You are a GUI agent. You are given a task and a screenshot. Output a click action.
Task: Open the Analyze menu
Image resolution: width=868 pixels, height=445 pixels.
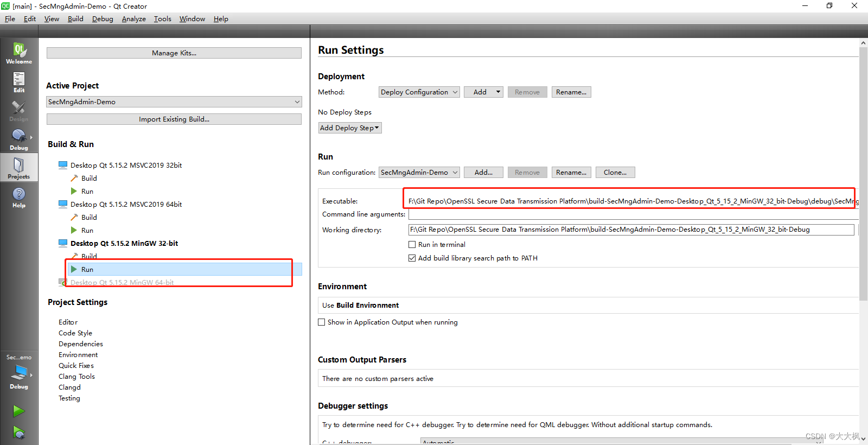pyautogui.click(x=133, y=19)
